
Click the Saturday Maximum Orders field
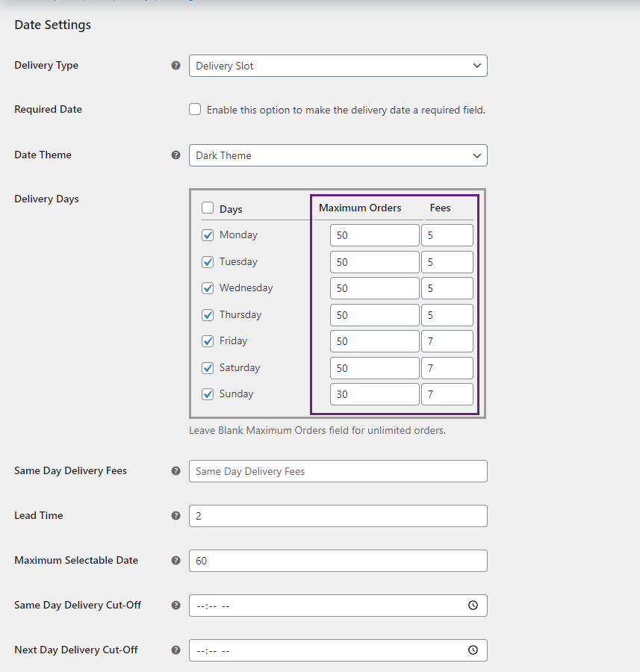tap(375, 368)
